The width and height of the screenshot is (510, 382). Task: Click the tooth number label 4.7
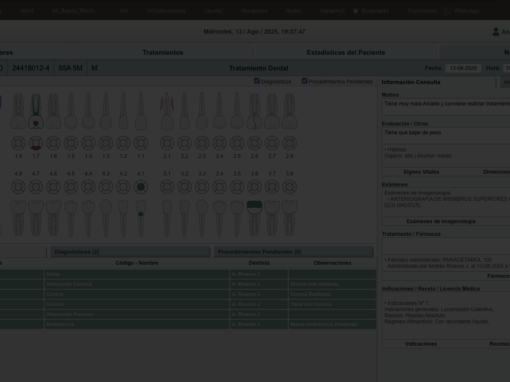click(x=36, y=174)
